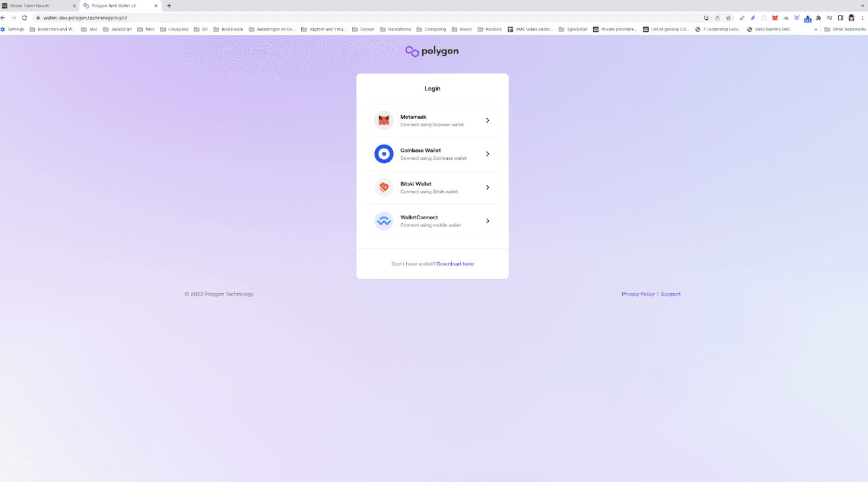Open the blue extension with number badge
The image size is (868, 482).
click(x=807, y=18)
